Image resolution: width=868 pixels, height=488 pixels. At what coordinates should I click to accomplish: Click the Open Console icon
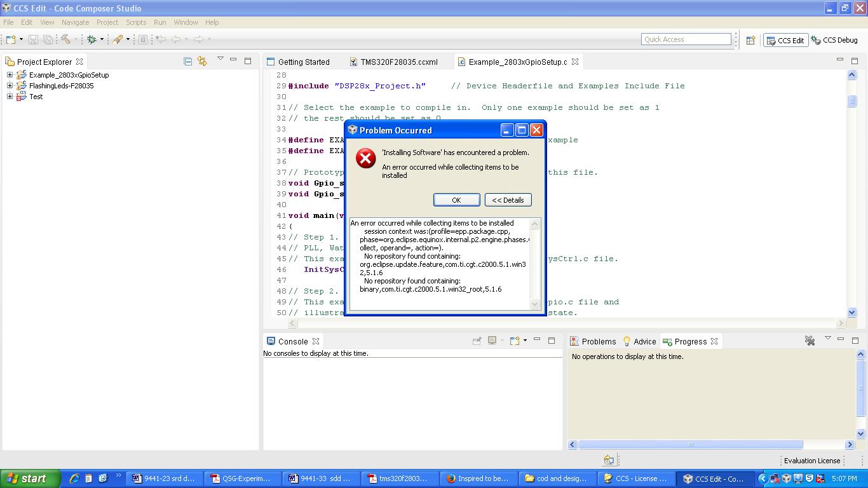coord(515,341)
